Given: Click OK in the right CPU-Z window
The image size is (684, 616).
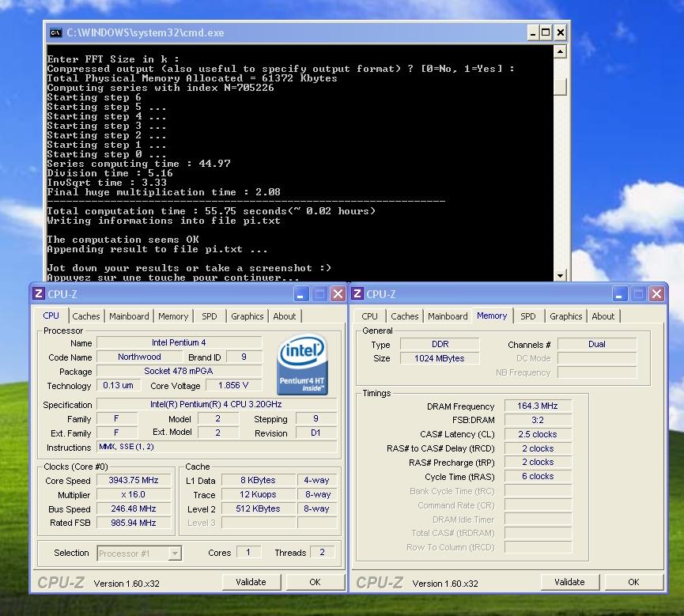Looking at the screenshot, I should point(633,582).
